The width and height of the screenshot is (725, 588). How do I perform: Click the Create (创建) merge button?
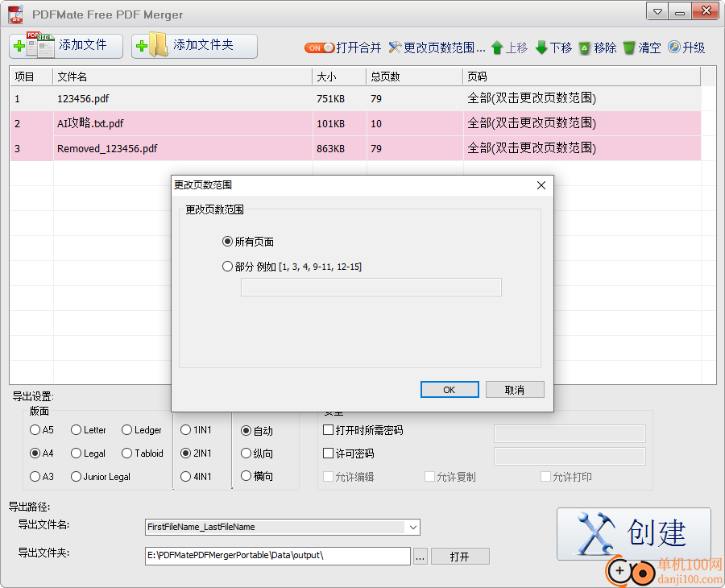pos(633,534)
